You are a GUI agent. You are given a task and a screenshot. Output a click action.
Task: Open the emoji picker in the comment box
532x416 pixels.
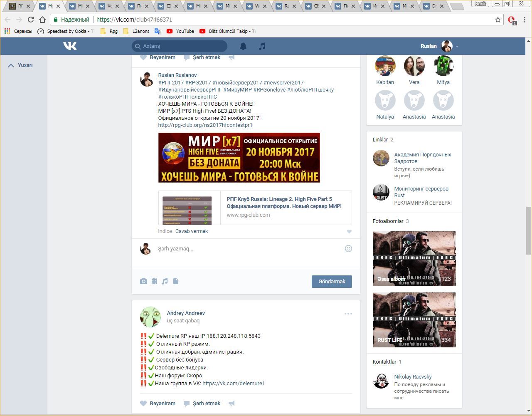348,248
